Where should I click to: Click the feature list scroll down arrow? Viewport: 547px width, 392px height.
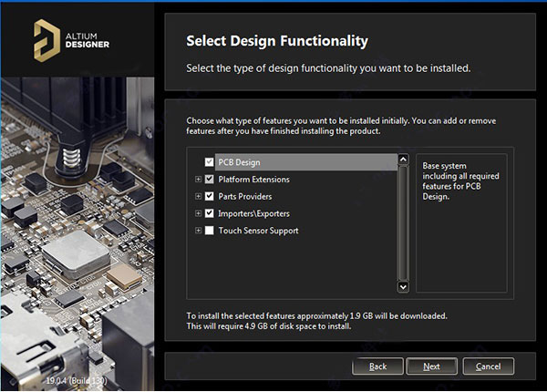point(402,286)
